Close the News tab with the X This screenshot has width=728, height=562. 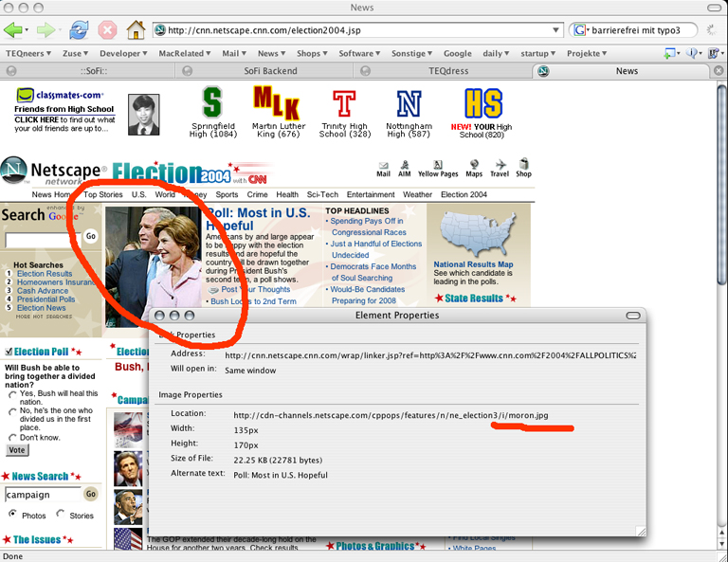719,70
